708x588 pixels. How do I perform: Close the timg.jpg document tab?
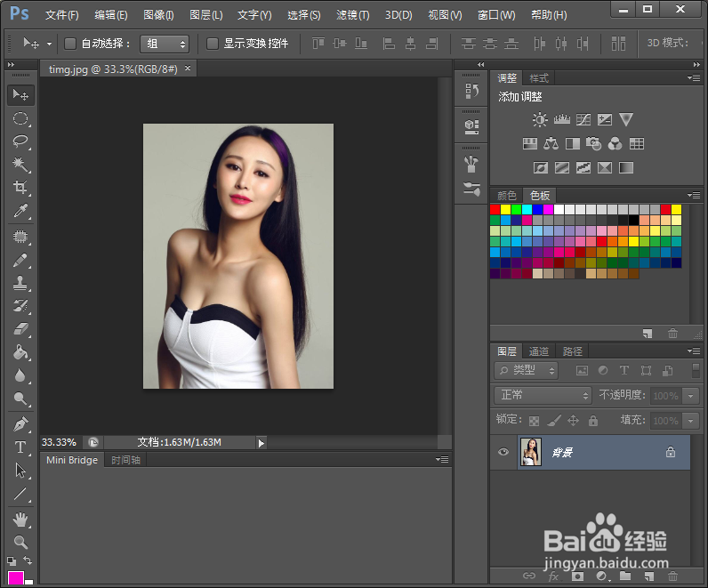188,68
